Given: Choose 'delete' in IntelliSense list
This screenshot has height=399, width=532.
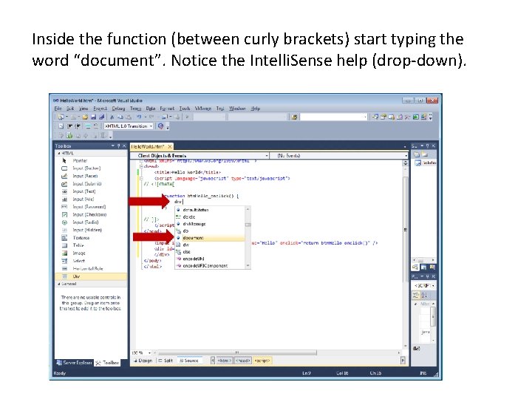Looking at the screenshot, I should coord(210,216).
